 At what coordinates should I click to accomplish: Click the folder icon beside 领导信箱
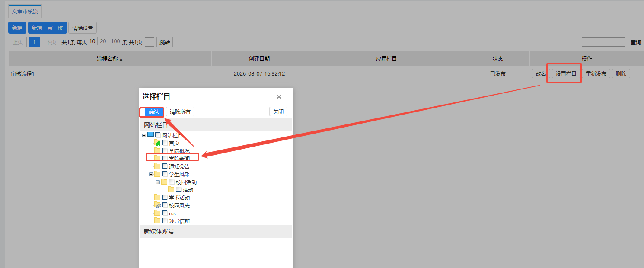[157, 221]
